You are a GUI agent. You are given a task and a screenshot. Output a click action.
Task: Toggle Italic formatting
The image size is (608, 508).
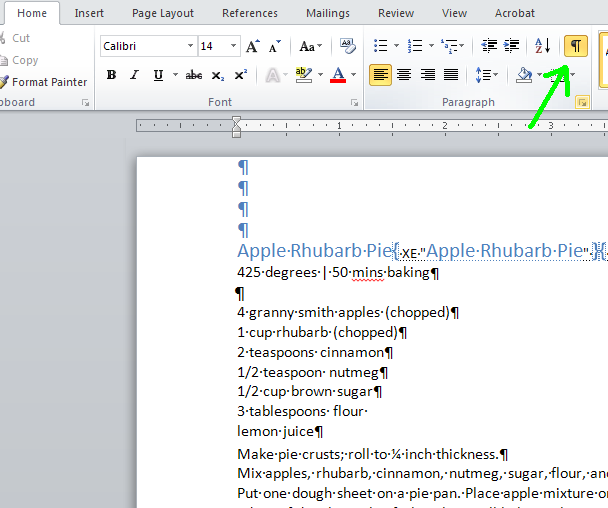click(x=135, y=74)
